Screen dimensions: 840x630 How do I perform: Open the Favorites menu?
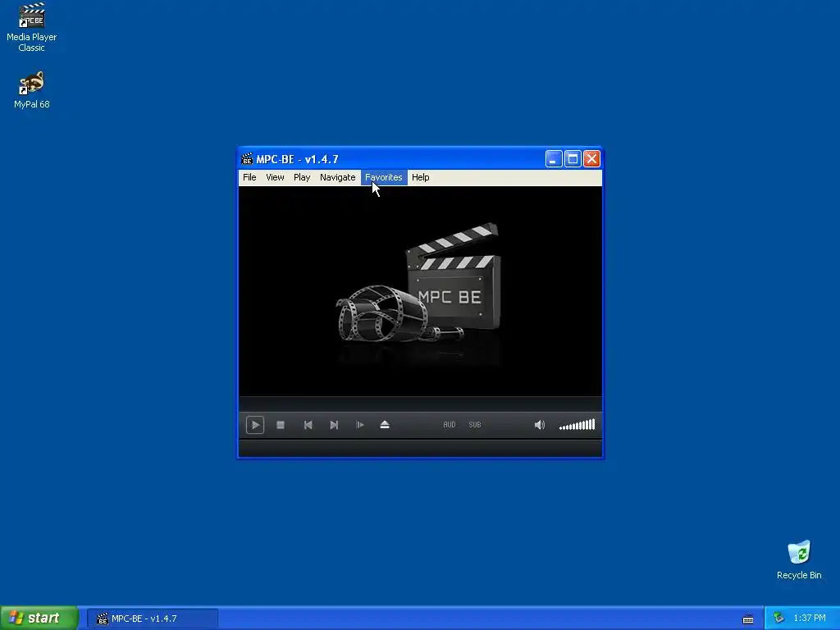click(384, 177)
